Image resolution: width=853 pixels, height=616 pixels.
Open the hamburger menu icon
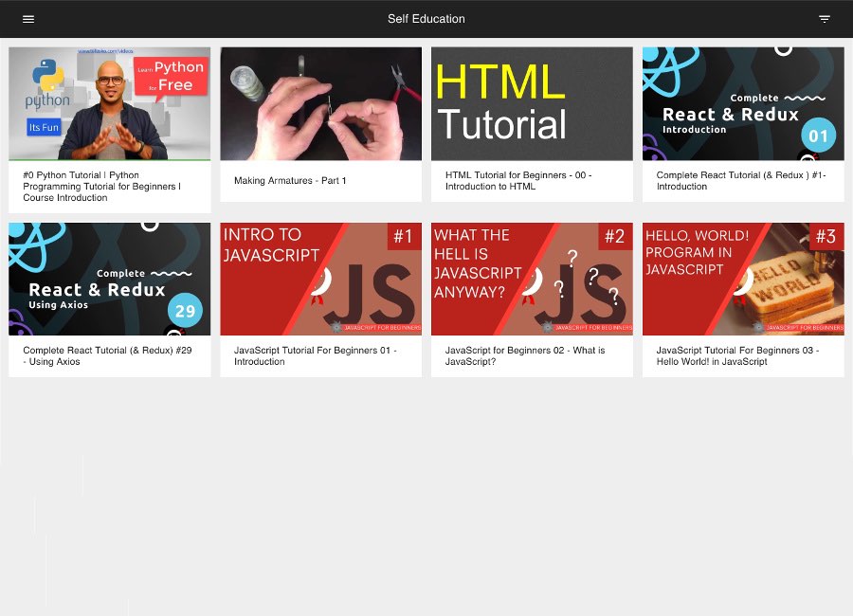click(28, 19)
